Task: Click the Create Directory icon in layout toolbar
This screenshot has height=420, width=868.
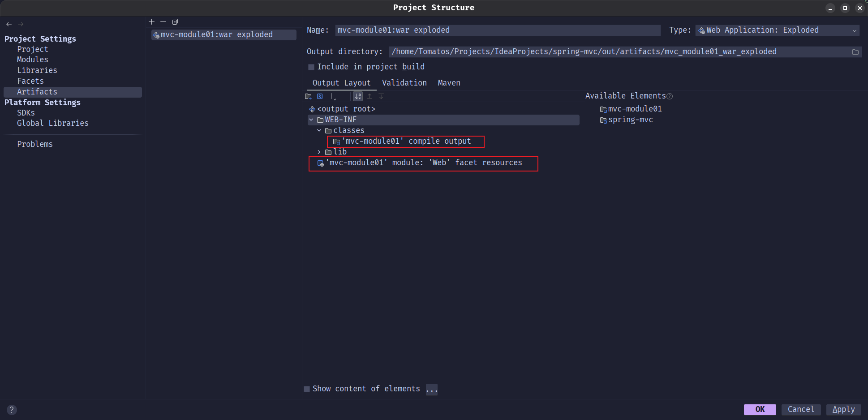Action: coord(308,96)
